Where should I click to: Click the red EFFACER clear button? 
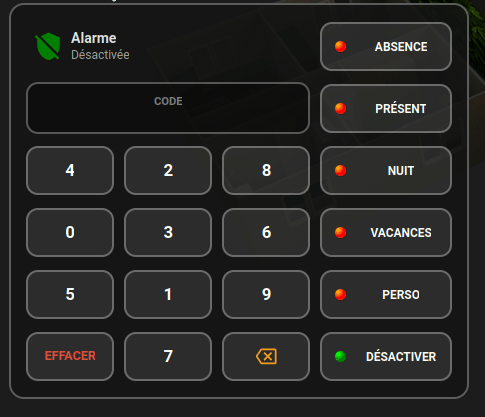pos(70,356)
